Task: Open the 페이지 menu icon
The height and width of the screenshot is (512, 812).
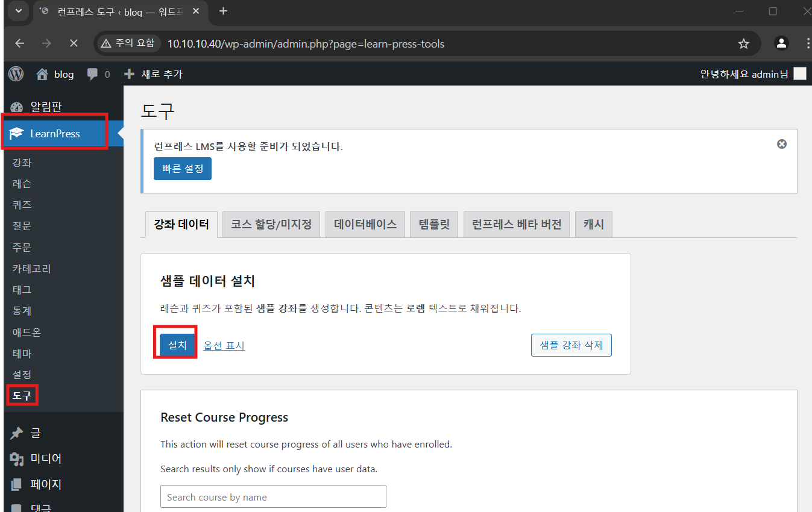Action: pyautogui.click(x=16, y=484)
